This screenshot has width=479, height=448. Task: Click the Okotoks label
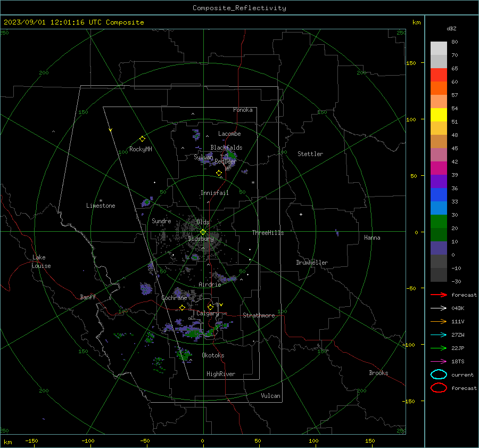coord(213,355)
